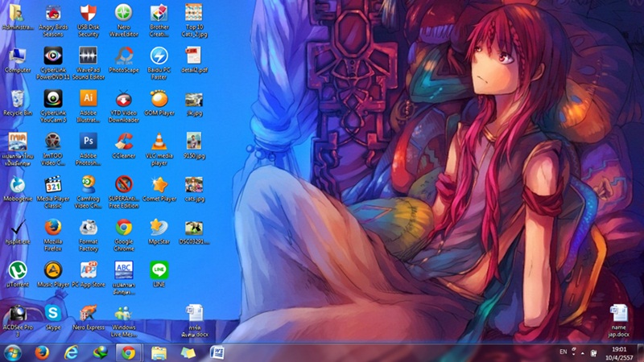The width and height of the screenshot is (644, 362).
Task: Open Comet Player shortcut
Action: pos(159,189)
